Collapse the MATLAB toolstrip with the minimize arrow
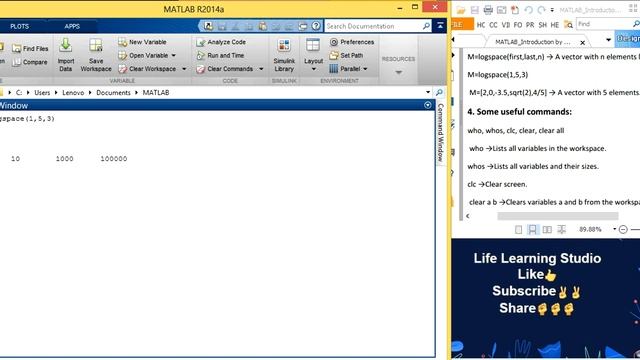 pyautogui.click(x=440, y=26)
